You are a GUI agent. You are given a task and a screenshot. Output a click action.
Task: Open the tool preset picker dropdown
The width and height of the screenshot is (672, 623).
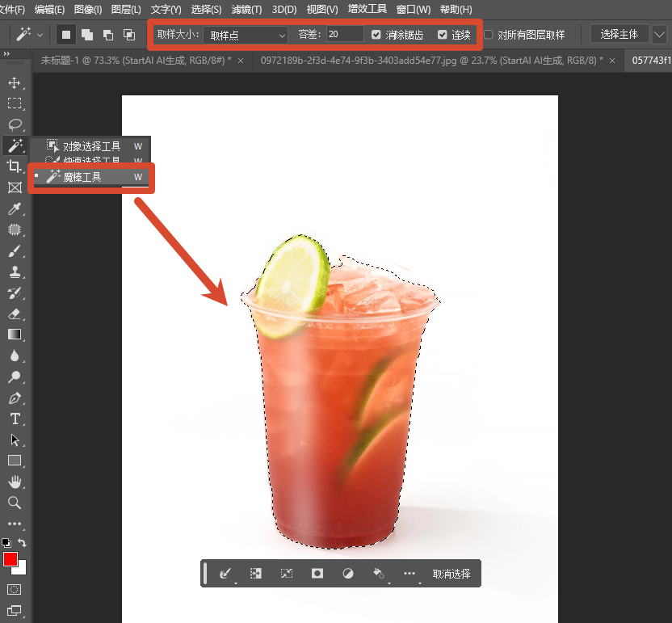(x=40, y=36)
